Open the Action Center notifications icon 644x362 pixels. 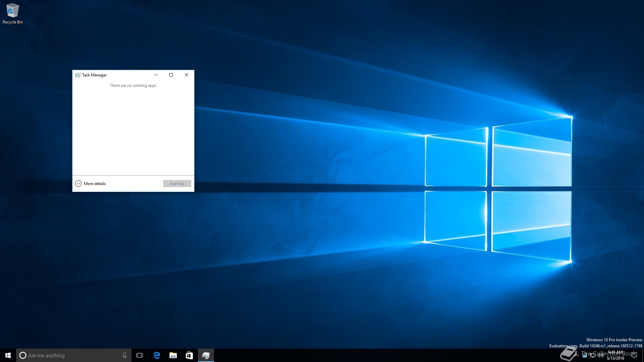coord(634,355)
